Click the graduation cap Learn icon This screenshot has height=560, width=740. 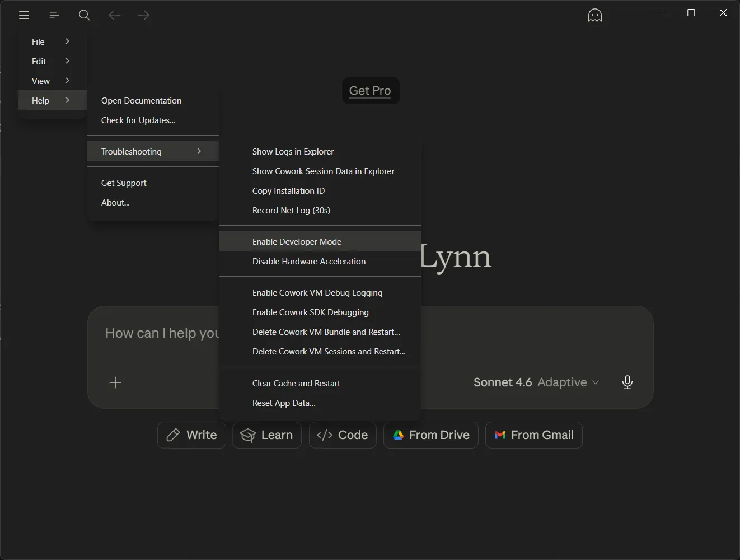(248, 435)
